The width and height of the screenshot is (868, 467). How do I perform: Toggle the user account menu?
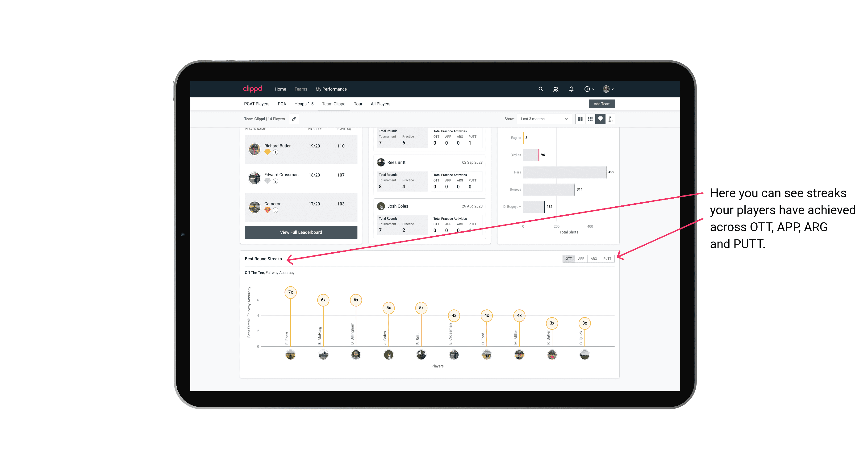(x=609, y=89)
